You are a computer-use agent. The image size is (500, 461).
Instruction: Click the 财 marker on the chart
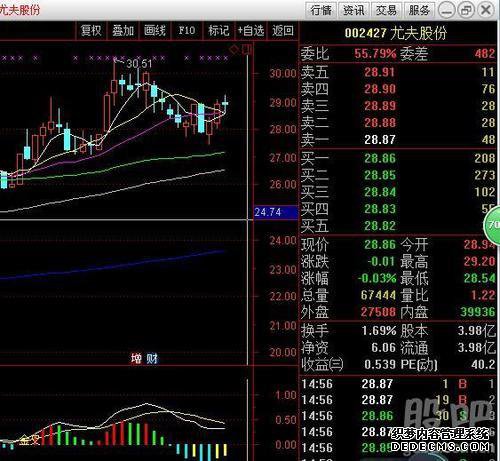[152, 359]
